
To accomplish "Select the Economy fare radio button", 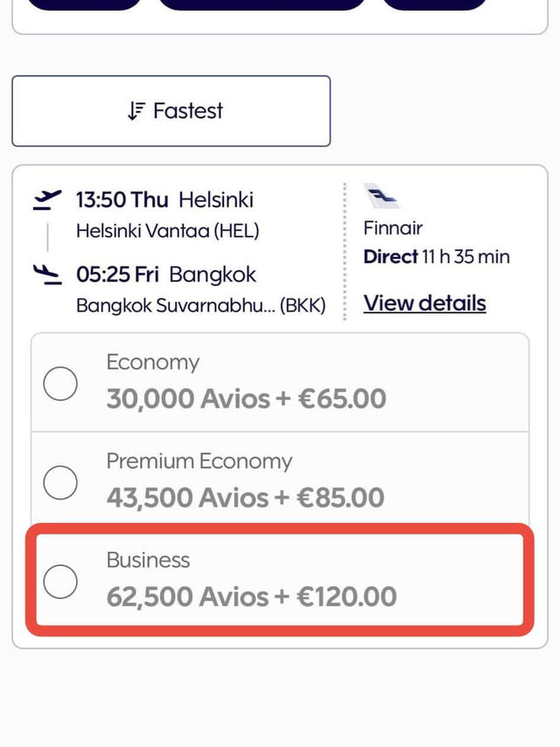I will [x=60, y=383].
